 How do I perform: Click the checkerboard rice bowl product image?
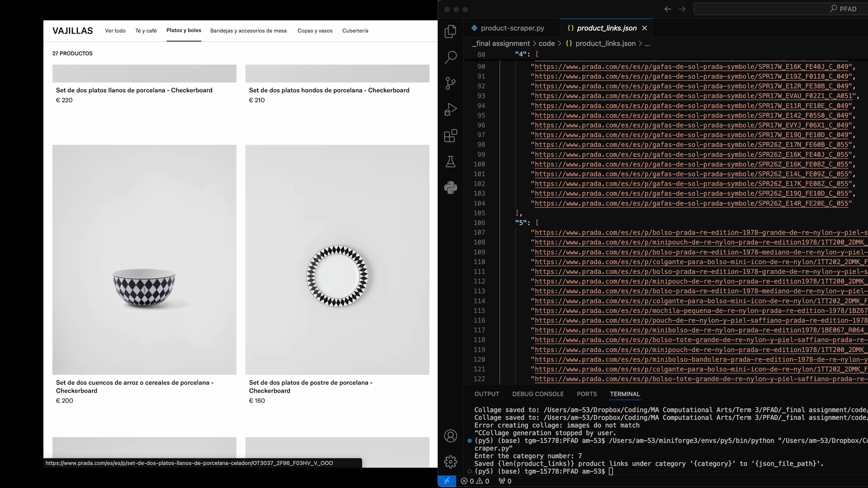click(x=144, y=260)
